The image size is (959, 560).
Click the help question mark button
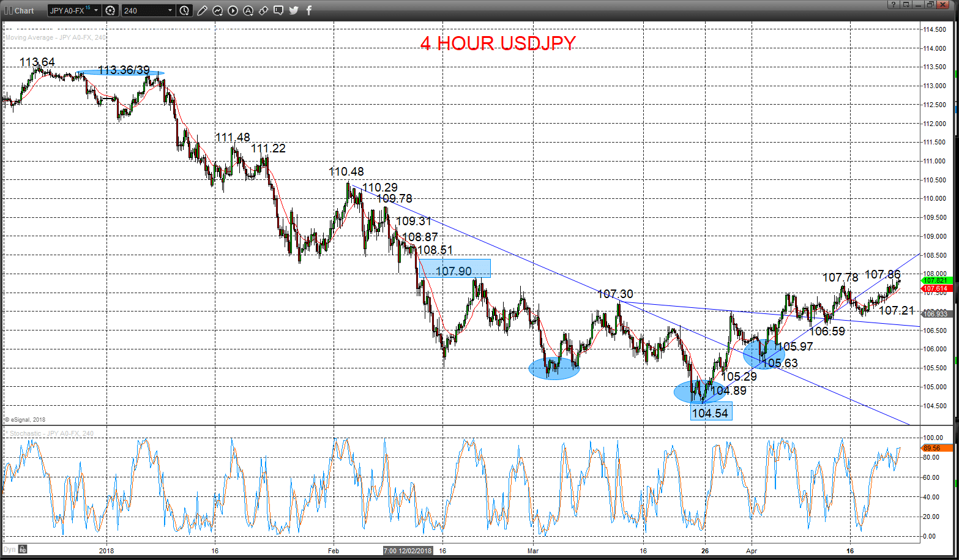tap(894, 4)
